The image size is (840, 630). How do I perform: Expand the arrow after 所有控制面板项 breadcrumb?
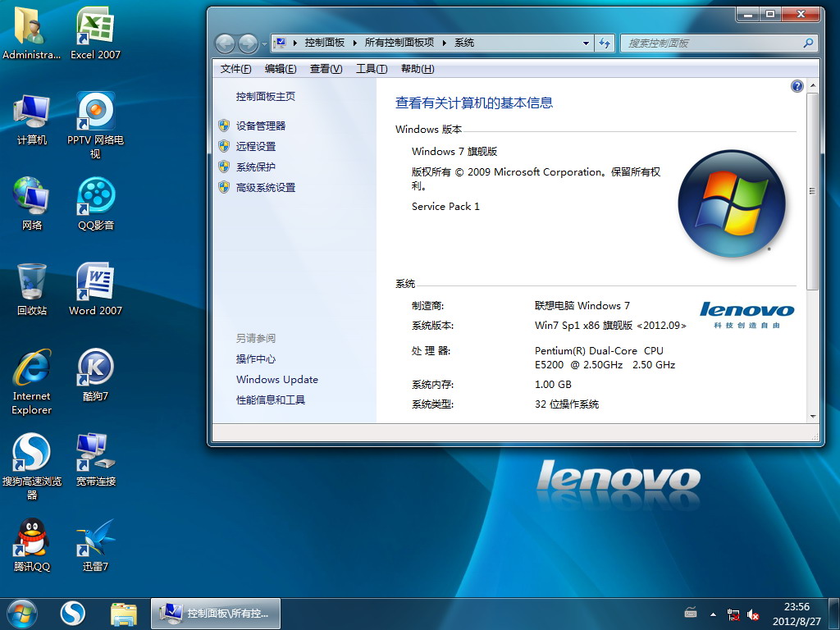tap(444, 43)
